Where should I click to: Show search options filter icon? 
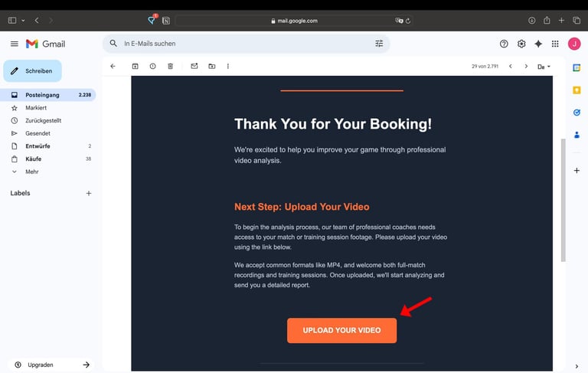[x=379, y=44]
